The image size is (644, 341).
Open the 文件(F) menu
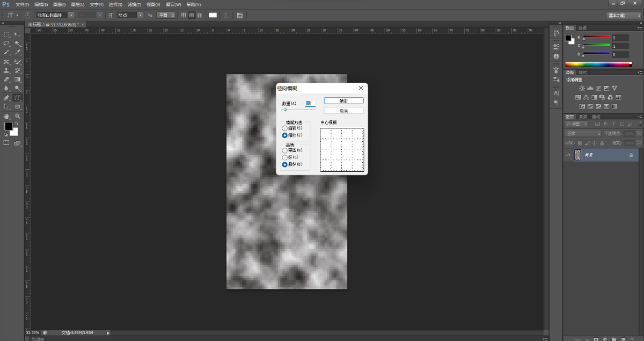pyautogui.click(x=23, y=4)
